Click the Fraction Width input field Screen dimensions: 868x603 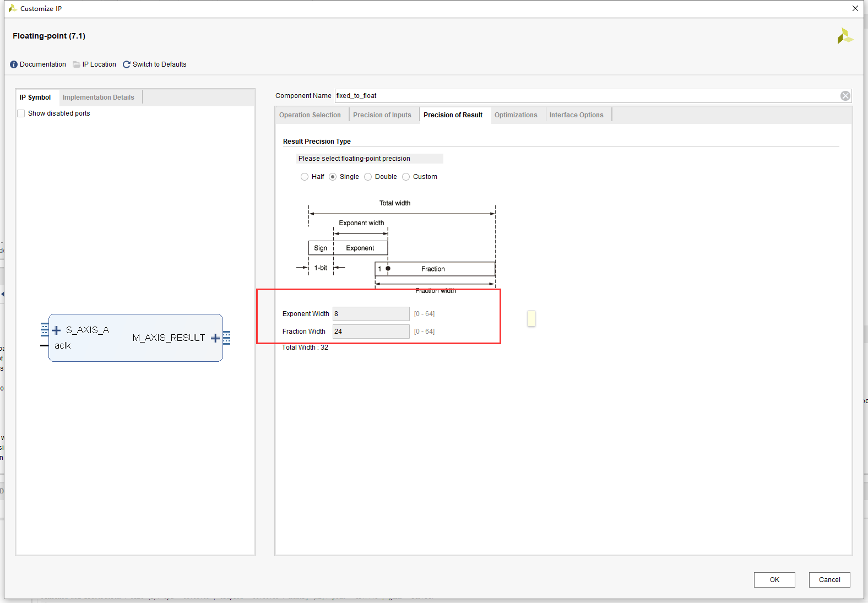[x=371, y=332]
